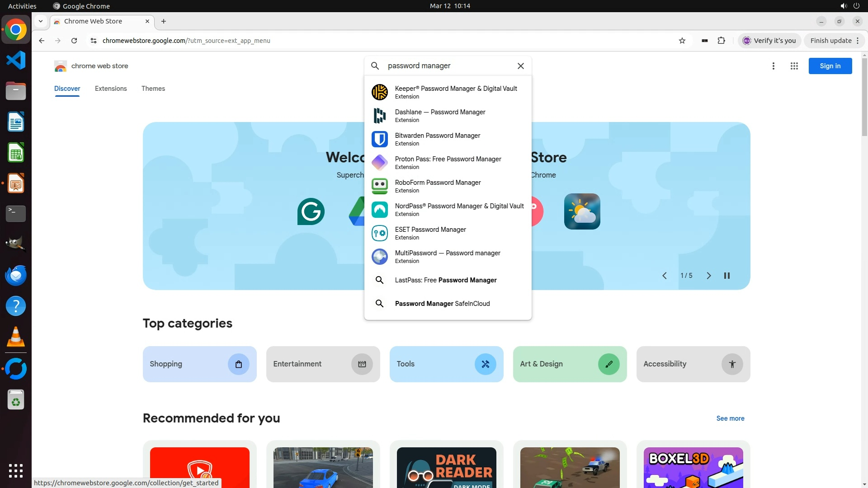
Task: Switch to the Themes tab
Action: 153,89
